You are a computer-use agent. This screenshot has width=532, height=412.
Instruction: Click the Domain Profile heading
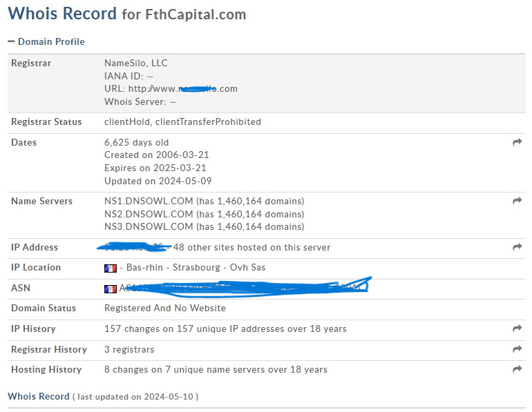pyautogui.click(x=51, y=41)
